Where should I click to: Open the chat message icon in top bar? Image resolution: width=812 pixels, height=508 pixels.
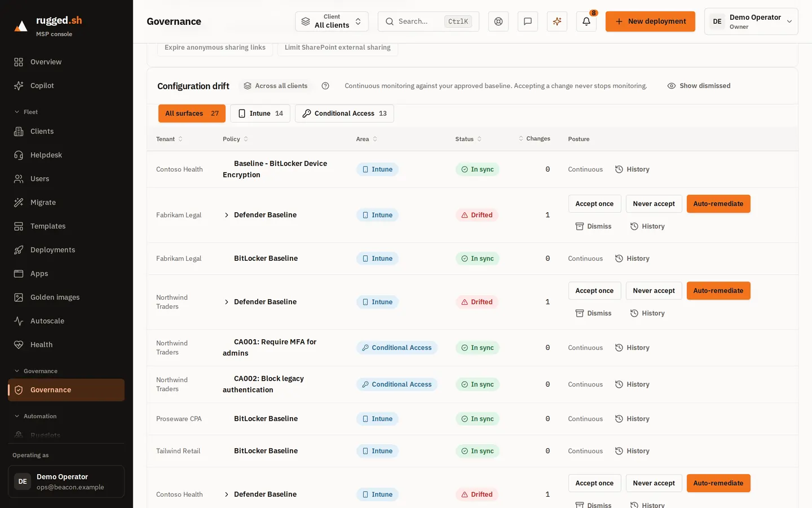tap(527, 21)
